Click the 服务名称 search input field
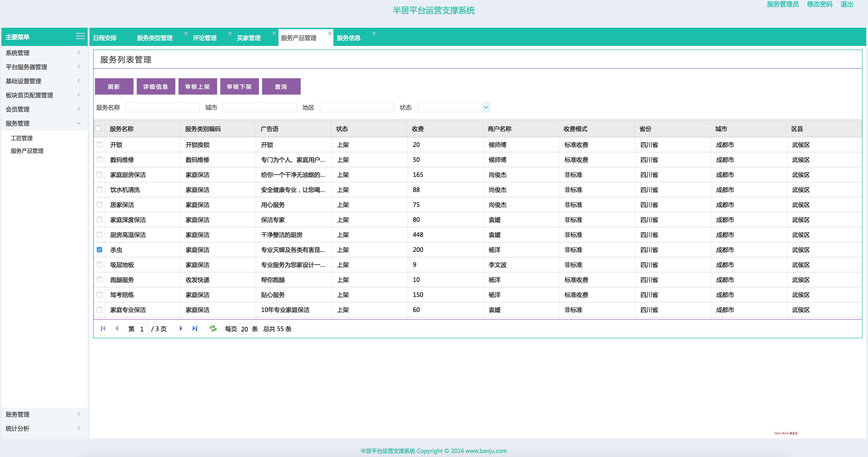The width and height of the screenshot is (868, 457). [162, 107]
